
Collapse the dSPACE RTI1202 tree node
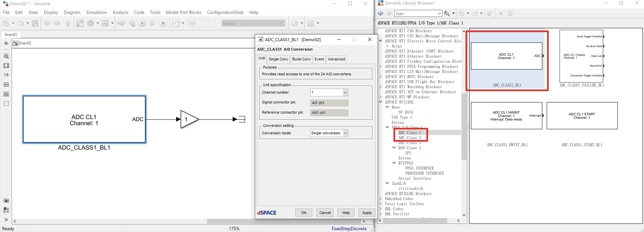(x=380, y=102)
